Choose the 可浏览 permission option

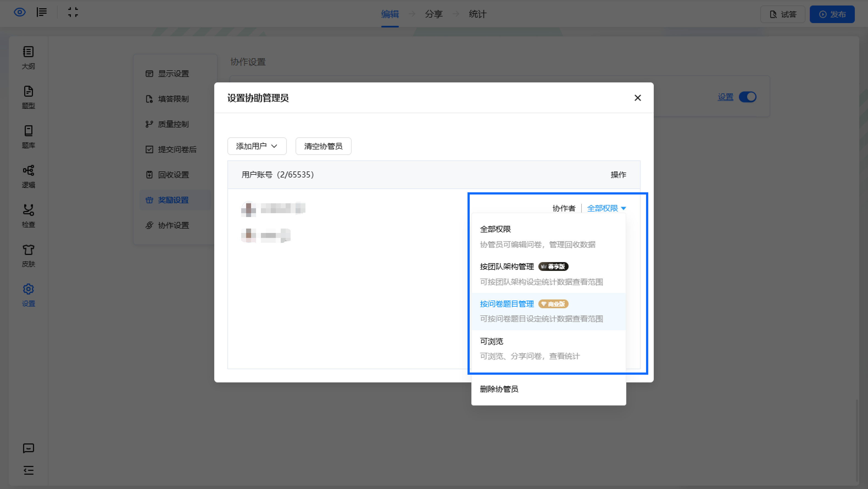pos(549,348)
